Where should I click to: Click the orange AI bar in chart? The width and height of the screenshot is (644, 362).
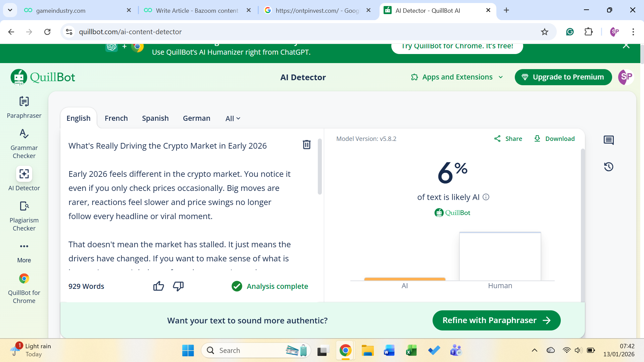[404, 279]
